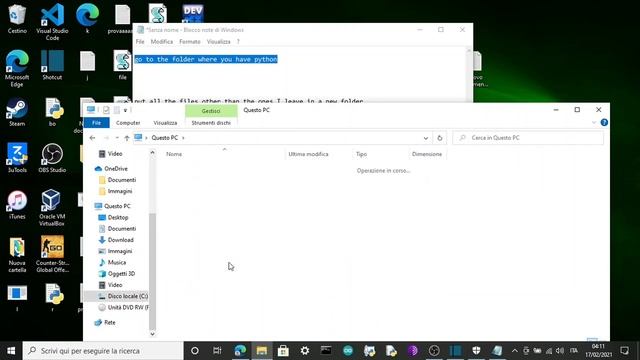Launch Visual Studio Code from the desktop
Screen dimensions: 640x360
52,21
